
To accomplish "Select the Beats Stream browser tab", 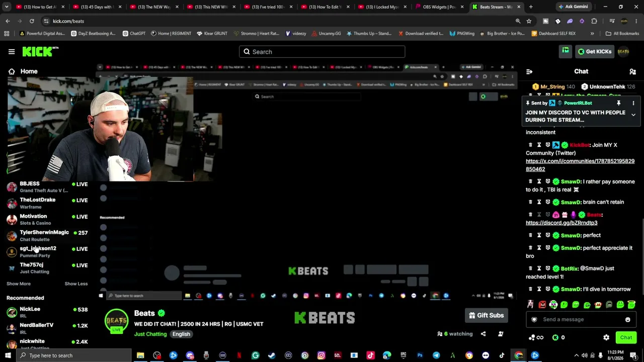I will 496,7.
